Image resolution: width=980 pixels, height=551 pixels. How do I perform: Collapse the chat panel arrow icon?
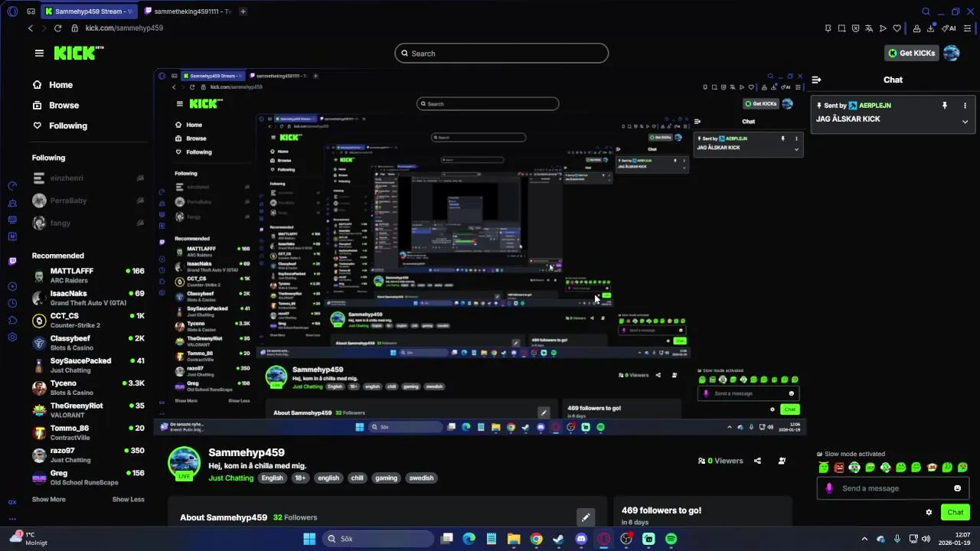(x=816, y=80)
